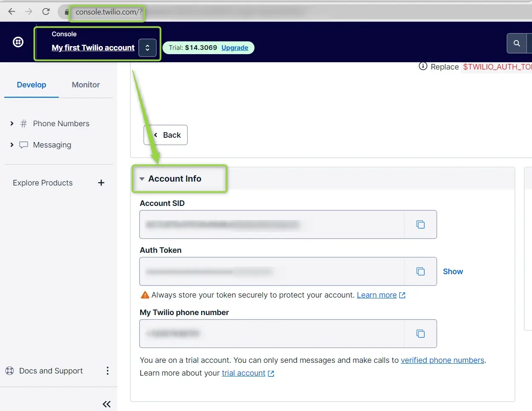Viewport: 532px width, 411px height.
Task: Collapse the sidebar with the double chevron
Action: point(107,404)
